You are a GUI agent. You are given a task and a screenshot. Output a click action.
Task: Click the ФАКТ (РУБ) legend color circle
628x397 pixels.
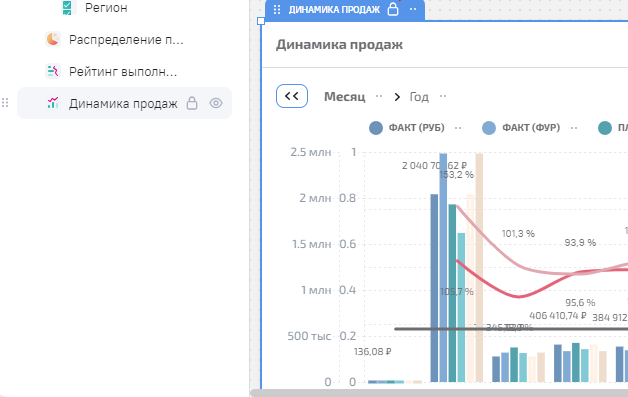[376, 128]
